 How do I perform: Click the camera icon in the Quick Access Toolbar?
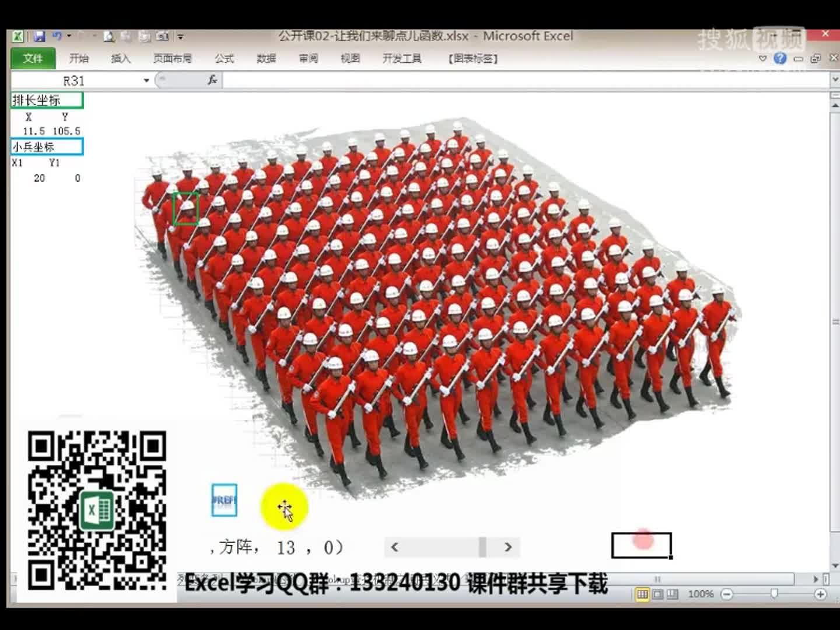coord(162,36)
